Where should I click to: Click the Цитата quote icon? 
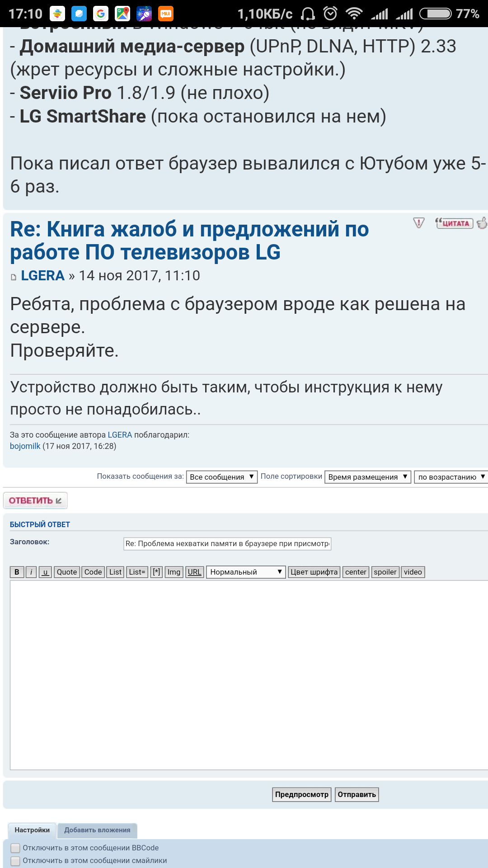click(x=454, y=223)
